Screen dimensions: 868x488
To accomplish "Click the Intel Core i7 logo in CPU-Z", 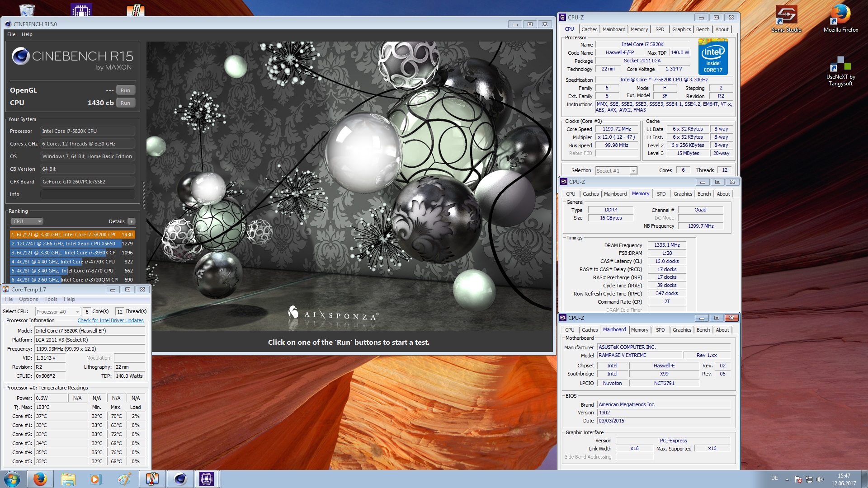I will [x=713, y=56].
